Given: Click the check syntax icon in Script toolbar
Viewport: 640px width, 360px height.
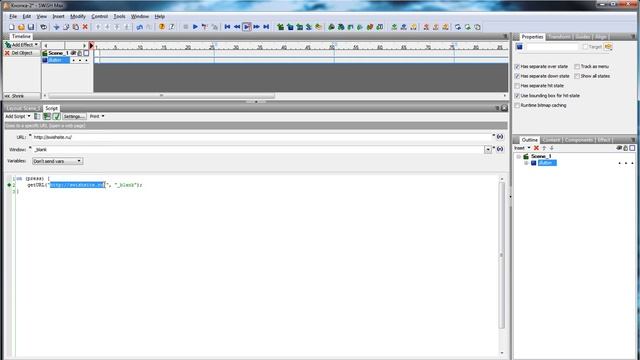Looking at the screenshot, I should 56,117.
